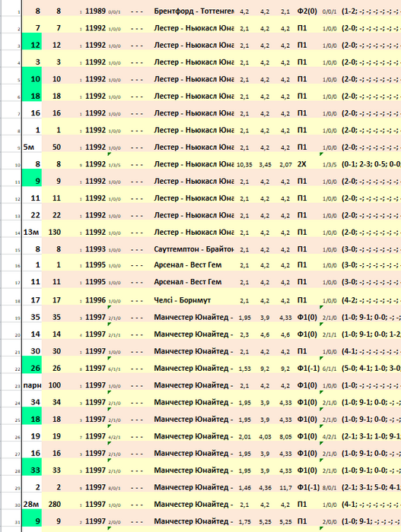The height and width of the screenshot is (532, 401).
Task: Select row header number 15
Action: click(x=18, y=250)
